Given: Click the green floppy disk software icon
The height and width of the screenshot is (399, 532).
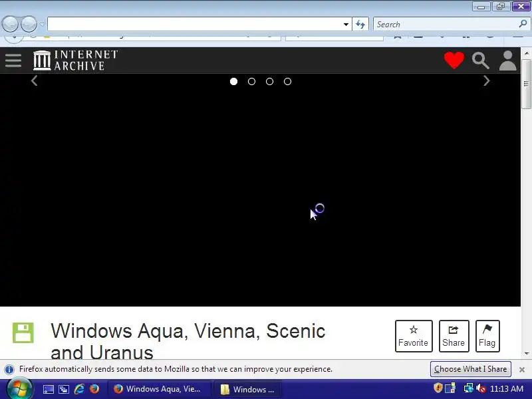Looking at the screenshot, I should pos(23,333).
